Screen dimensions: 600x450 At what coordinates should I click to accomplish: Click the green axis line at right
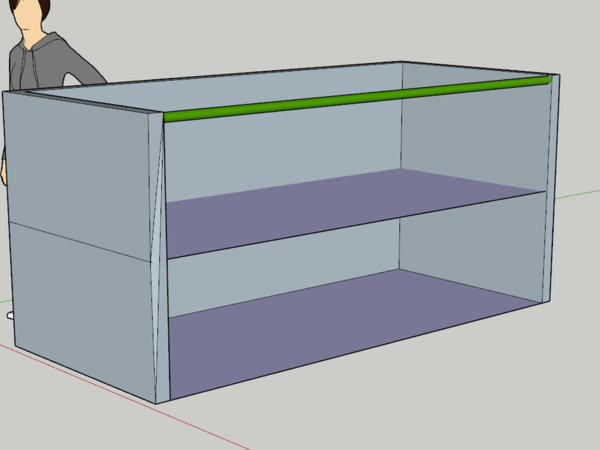click(575, 193)
